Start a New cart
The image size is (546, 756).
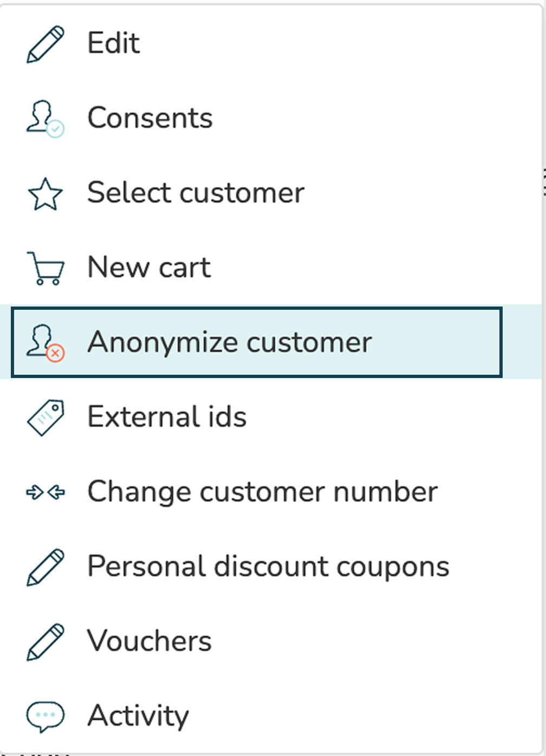coord(271,268)
